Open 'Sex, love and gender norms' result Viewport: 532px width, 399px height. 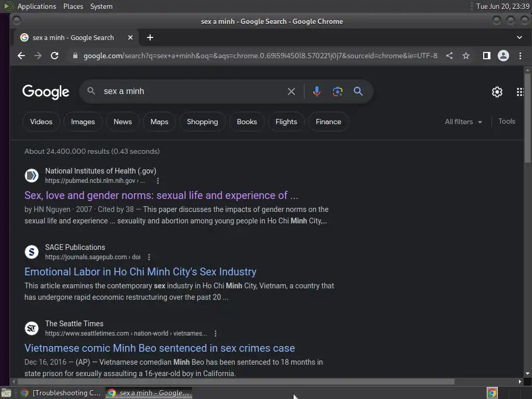click(161, 195)
